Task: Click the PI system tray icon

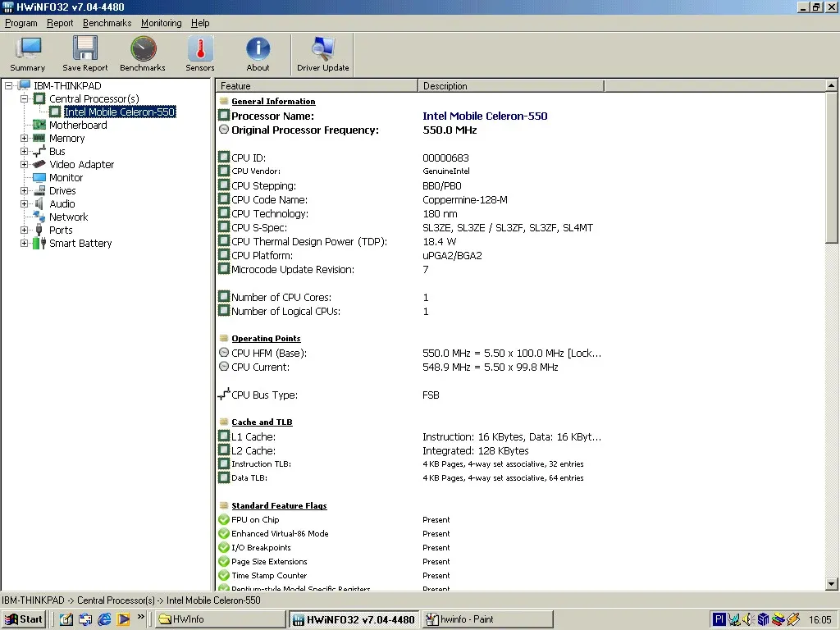Action: 719,619
